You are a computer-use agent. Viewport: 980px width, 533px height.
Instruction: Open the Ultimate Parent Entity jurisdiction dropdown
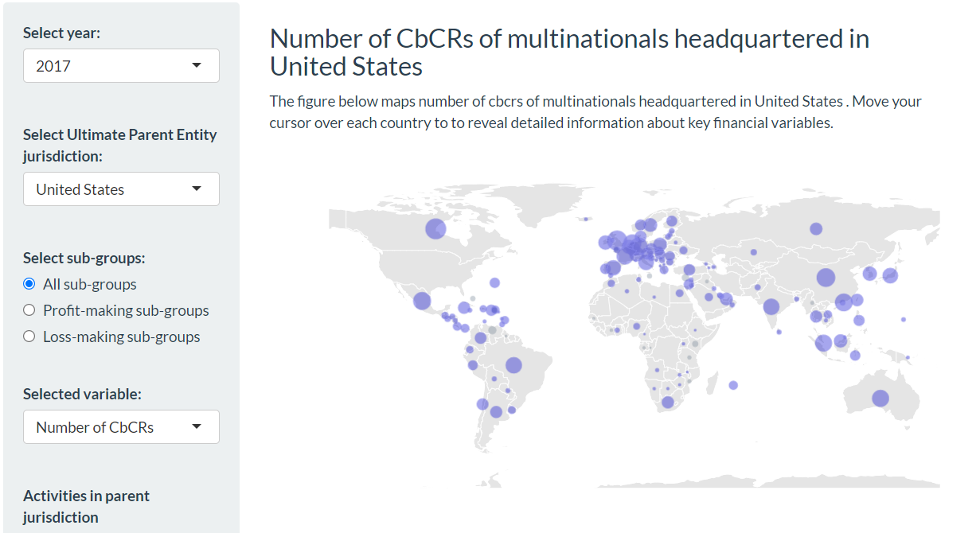(x=121, y=189)
